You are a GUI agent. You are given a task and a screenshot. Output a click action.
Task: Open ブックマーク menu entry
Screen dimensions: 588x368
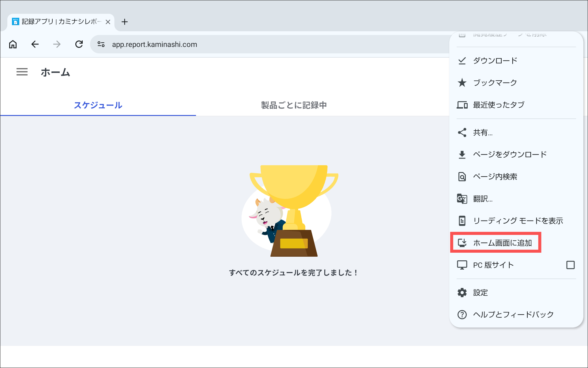point(495,83)
